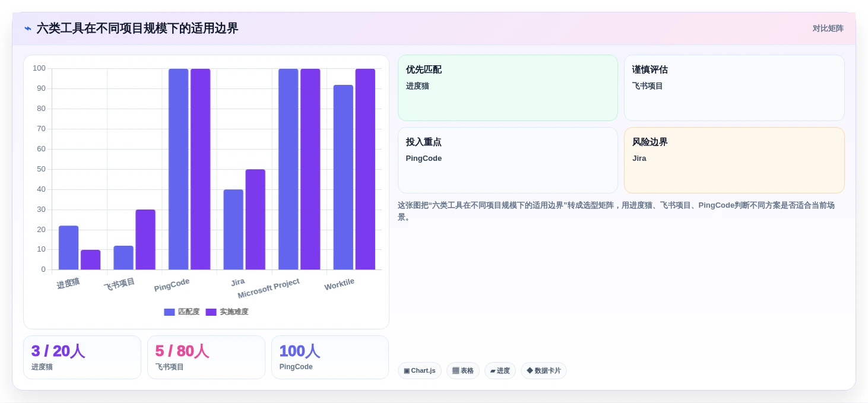
Task: Click the Worktile 匹配度 bar
Action: (343, 177)
